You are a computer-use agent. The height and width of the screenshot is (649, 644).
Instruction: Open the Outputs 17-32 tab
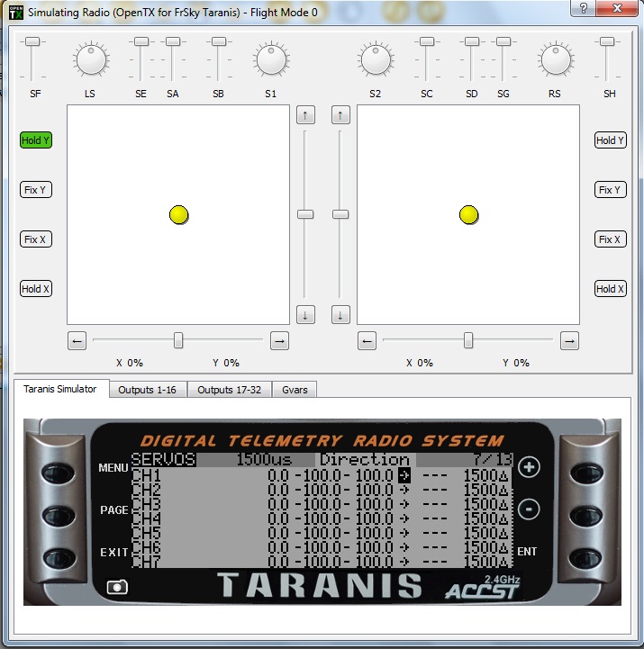click(230, 390)
